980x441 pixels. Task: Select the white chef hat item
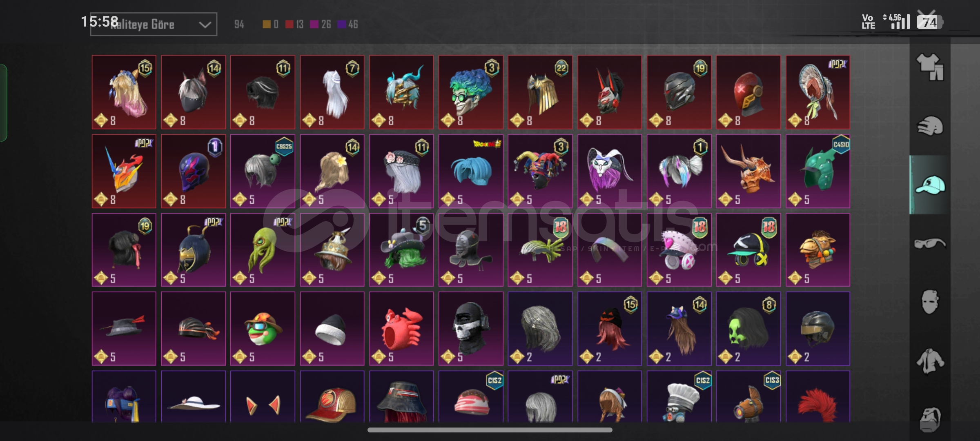coord(679,396)
